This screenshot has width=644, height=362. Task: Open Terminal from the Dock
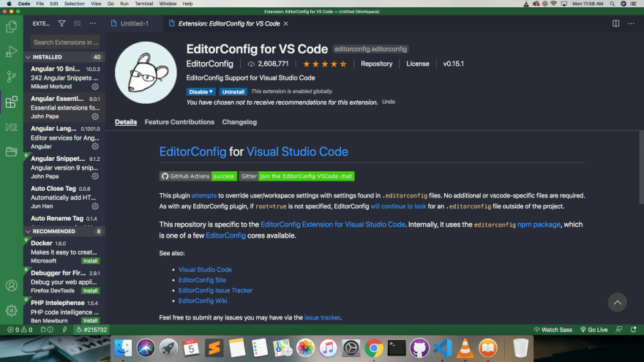397,348
